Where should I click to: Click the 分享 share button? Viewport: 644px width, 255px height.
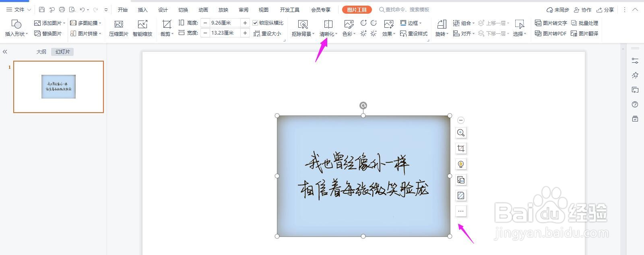click(605, 10)
